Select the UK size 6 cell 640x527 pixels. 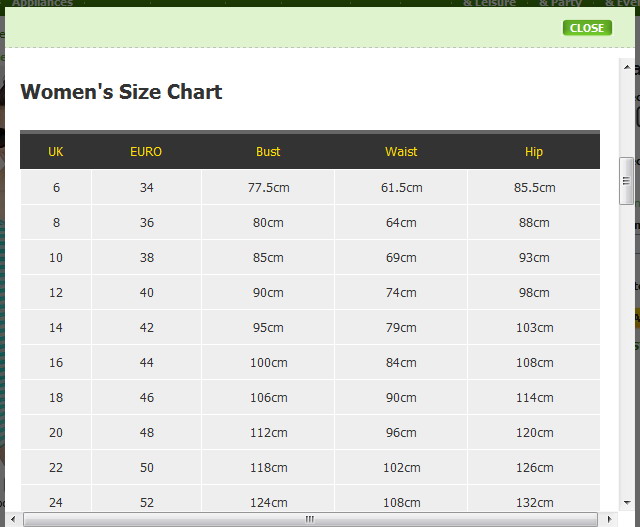[x=56, y=188]
